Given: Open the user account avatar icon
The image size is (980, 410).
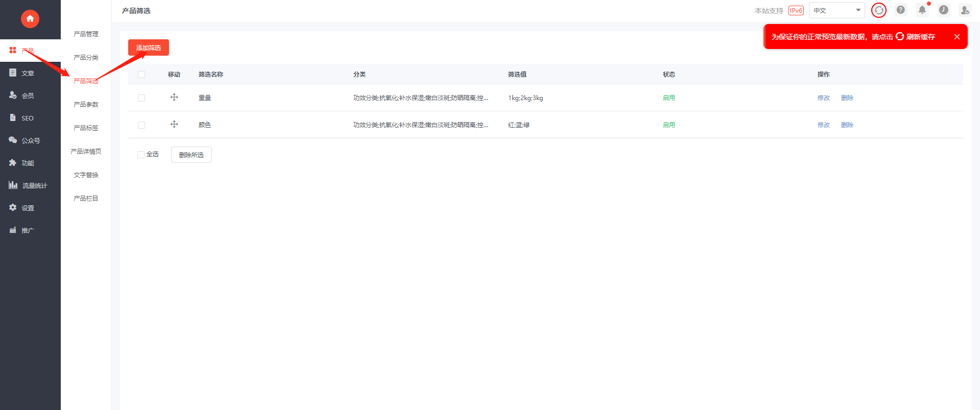Looking at the screenshot, I should click(x=965, y=10).
